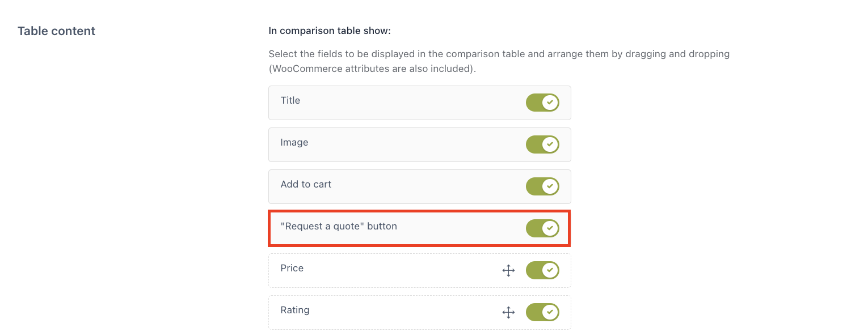Viewport: 868px width, 332px height.
Task: Disable the Title field toggle
Action: coord(542,103)
